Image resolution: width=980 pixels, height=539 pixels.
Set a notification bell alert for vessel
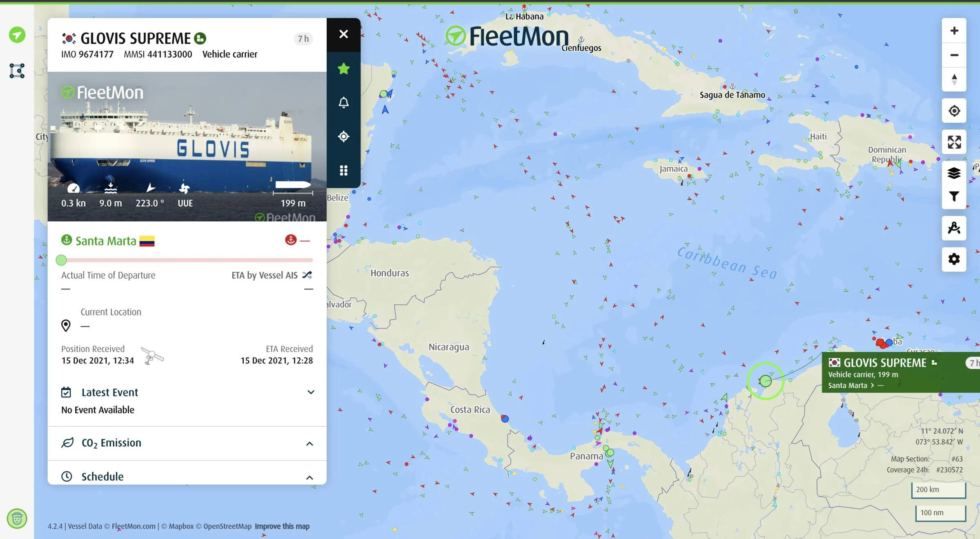(343, 102)
